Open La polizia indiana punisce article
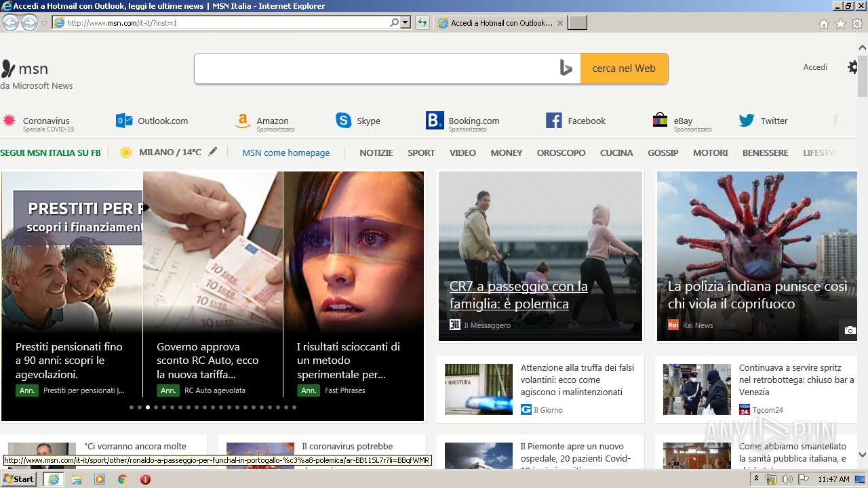Image resolution: width=868 pixels, height=488 pixels. tap(758, 295)
